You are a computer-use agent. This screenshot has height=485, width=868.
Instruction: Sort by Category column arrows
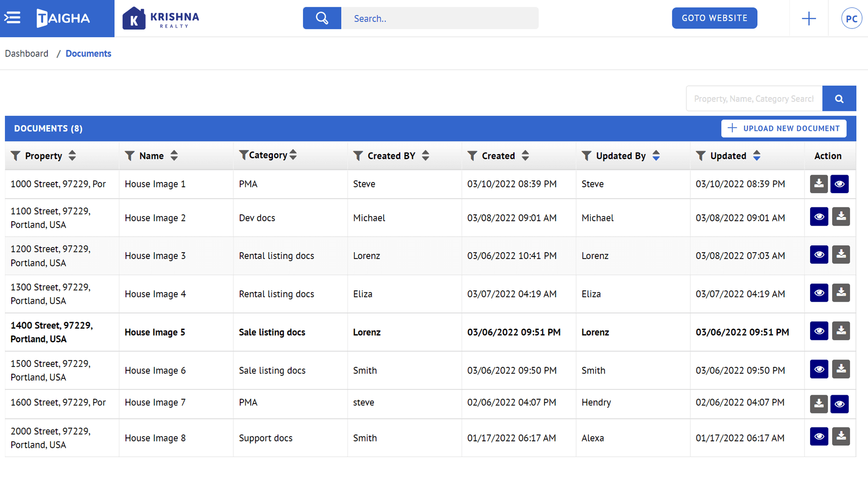[x=293, y=155]
